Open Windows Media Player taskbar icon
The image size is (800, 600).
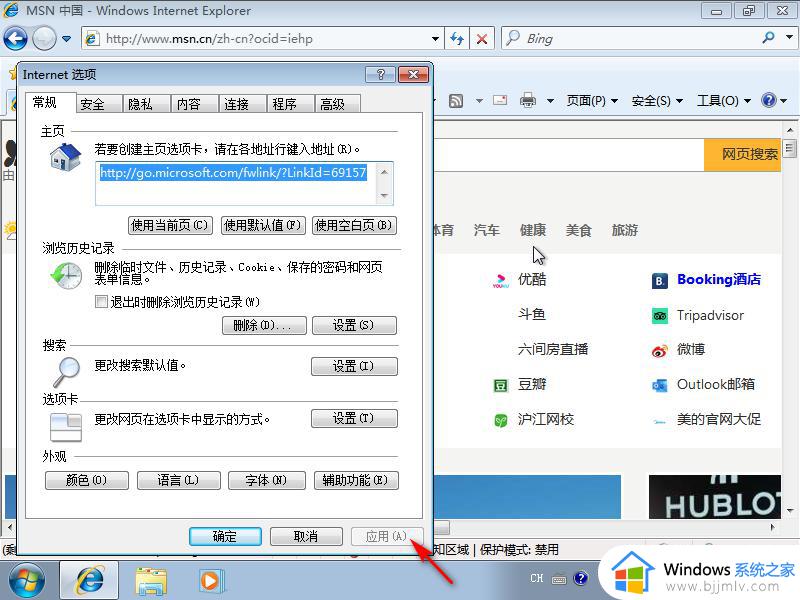tap(210, 581)
